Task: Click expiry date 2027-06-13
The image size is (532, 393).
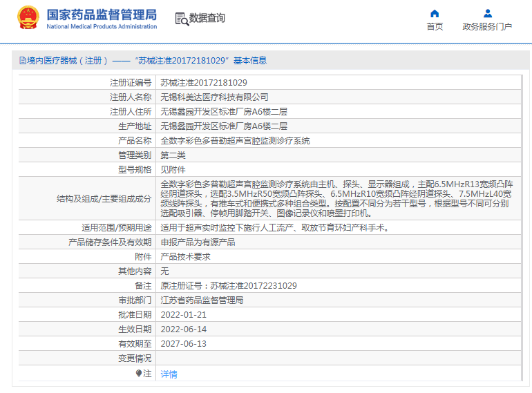Action: [184, 344]
